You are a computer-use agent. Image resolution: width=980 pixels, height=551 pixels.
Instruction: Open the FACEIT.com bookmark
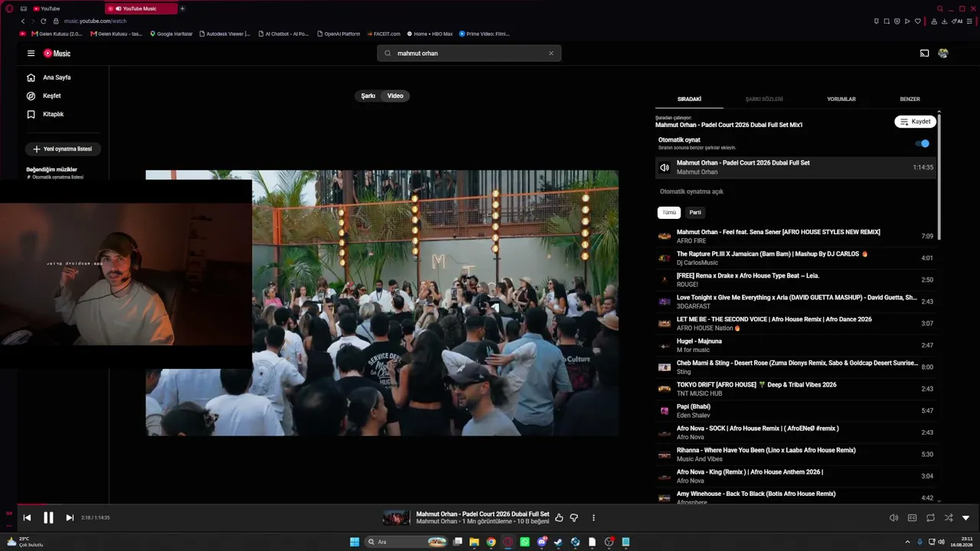384,34
